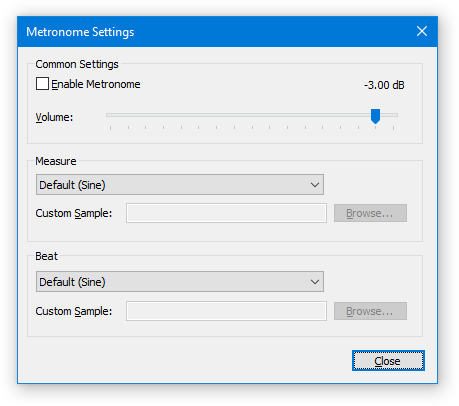
Task: Click the Close button at the bottom
Action: (x=388, y=360)
